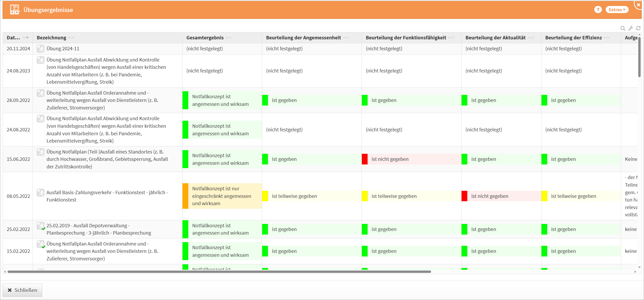Image resolution: width=644 pixels, height=300 pixels.
Task: Sort by the Gesamtergebnis column header
Action: 205,38
